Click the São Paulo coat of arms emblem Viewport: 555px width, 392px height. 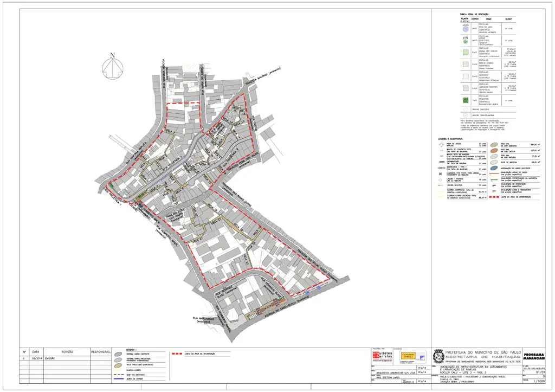click(438, 356)
